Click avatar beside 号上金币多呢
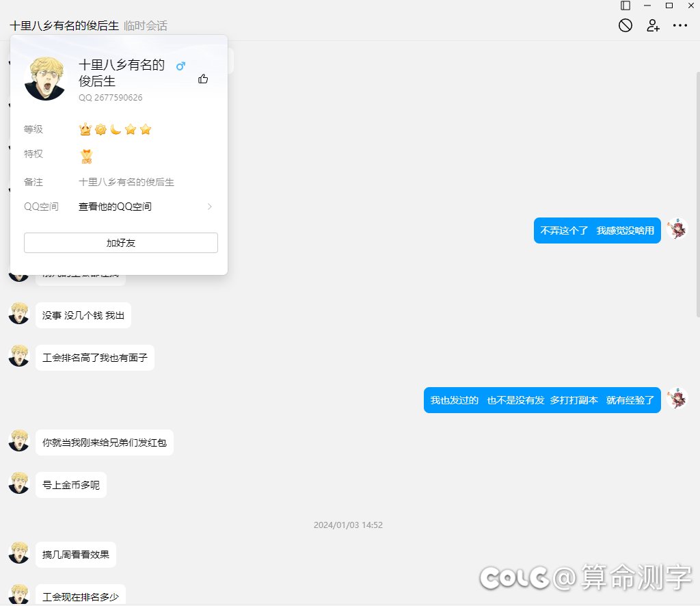The height and width of the screenshot is (606, 700). click(18, 483)
